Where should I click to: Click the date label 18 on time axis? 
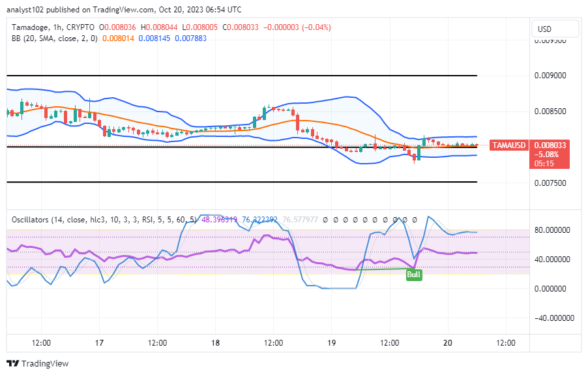[215, 343]
